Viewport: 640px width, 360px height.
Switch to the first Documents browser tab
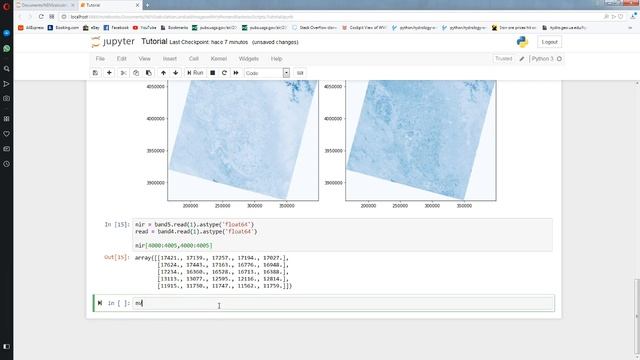coord(45,5)
